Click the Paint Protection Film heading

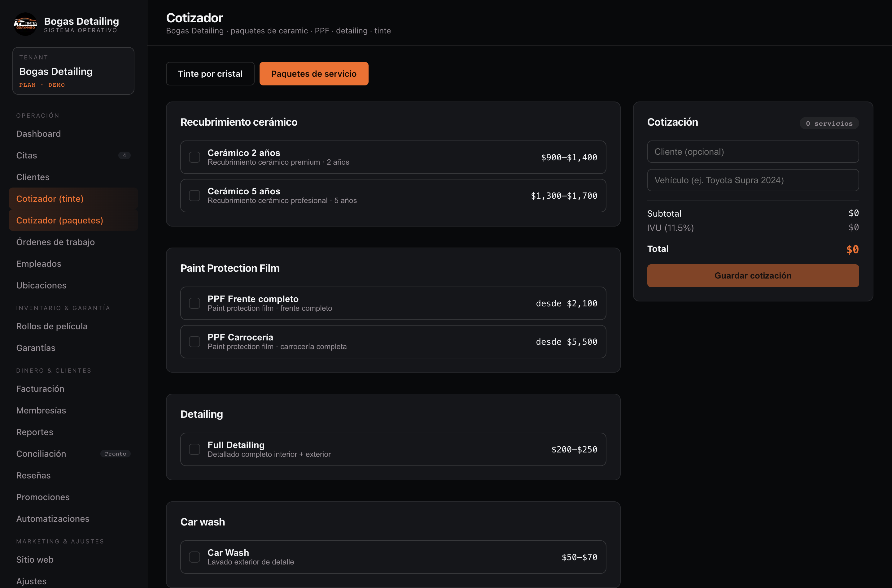[x=230, y=268]
